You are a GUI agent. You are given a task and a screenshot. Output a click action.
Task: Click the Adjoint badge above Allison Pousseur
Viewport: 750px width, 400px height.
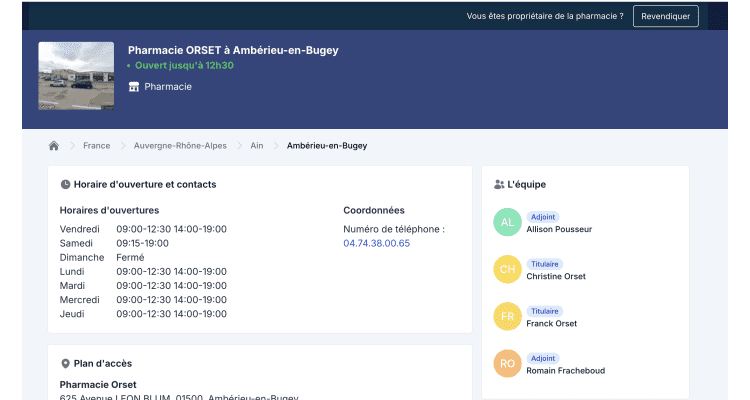coord(543,217)
